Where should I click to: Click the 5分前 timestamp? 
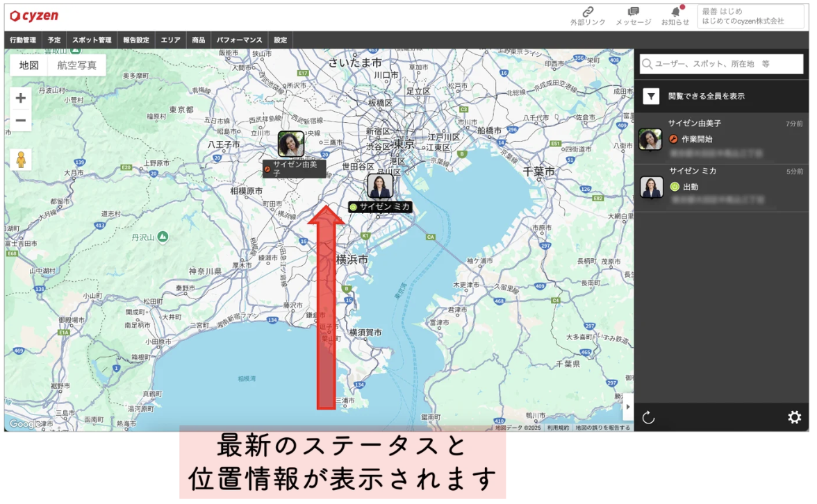pyautogui.click(x=795, y=171)
